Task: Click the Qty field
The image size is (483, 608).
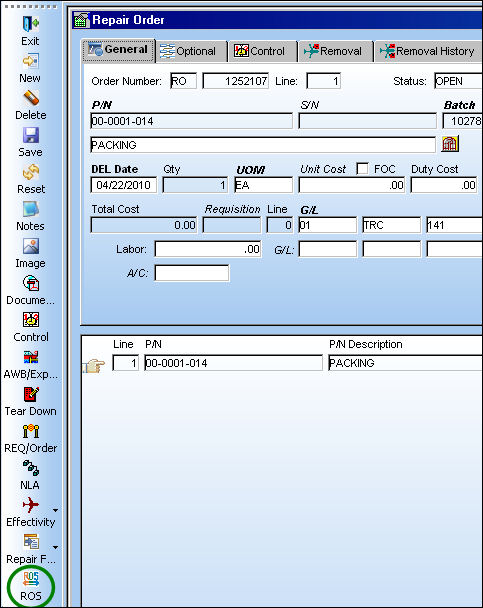Action: tap(195, 185)
